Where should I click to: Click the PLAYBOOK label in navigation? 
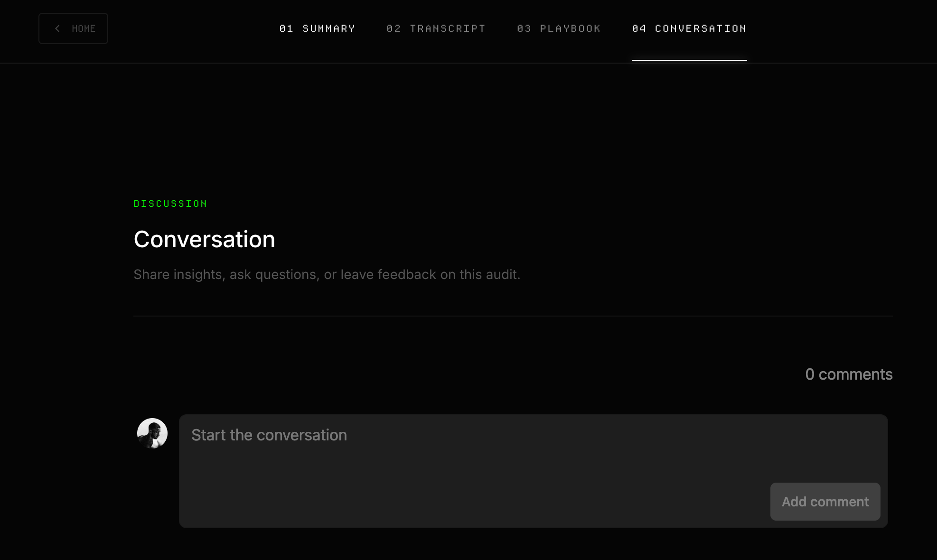pyautogui.click(x=570, y=28)
